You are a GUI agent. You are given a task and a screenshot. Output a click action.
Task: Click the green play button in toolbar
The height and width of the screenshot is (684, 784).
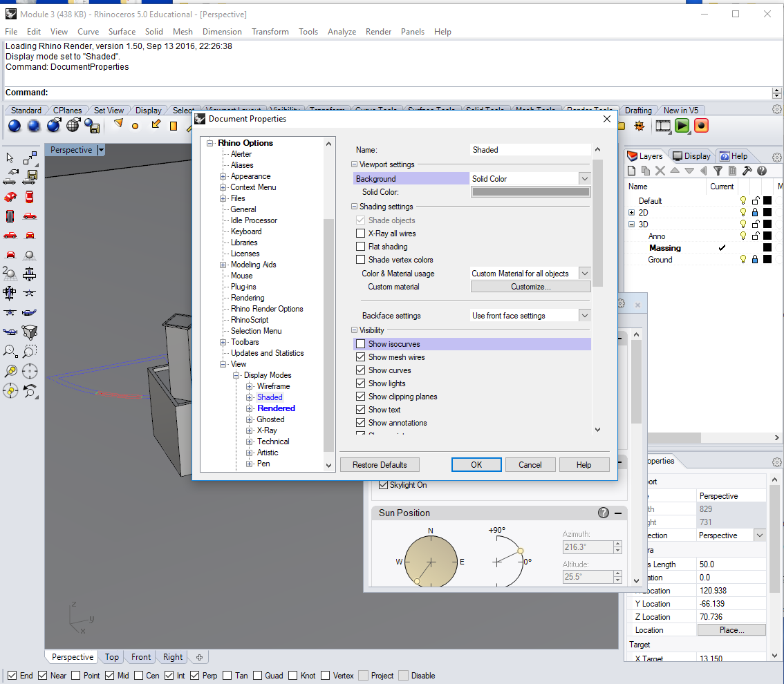click(x=682, y=126)
